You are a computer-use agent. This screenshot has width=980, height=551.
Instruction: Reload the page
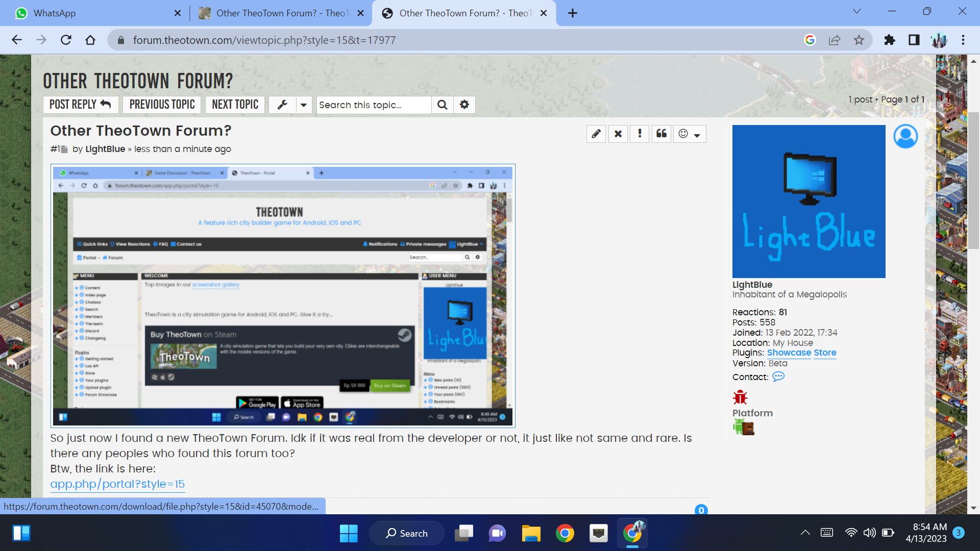pyautogui.click(x=66, y=40)
